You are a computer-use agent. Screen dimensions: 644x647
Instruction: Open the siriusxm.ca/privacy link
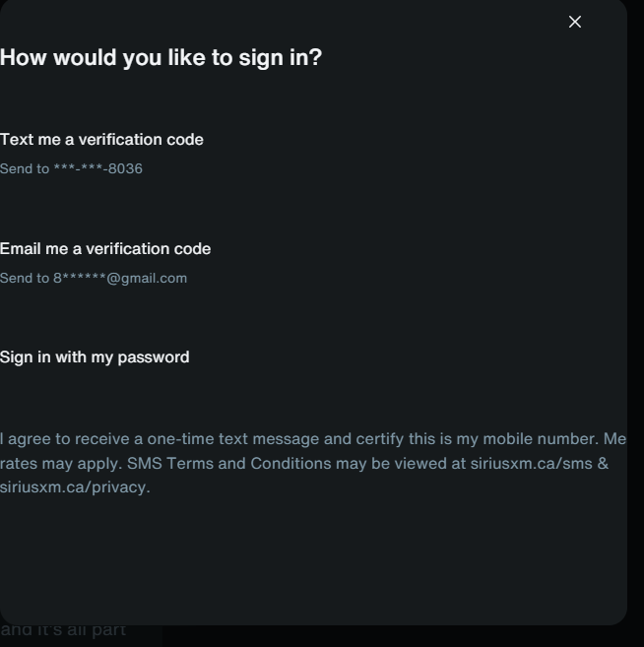(75, 487)
